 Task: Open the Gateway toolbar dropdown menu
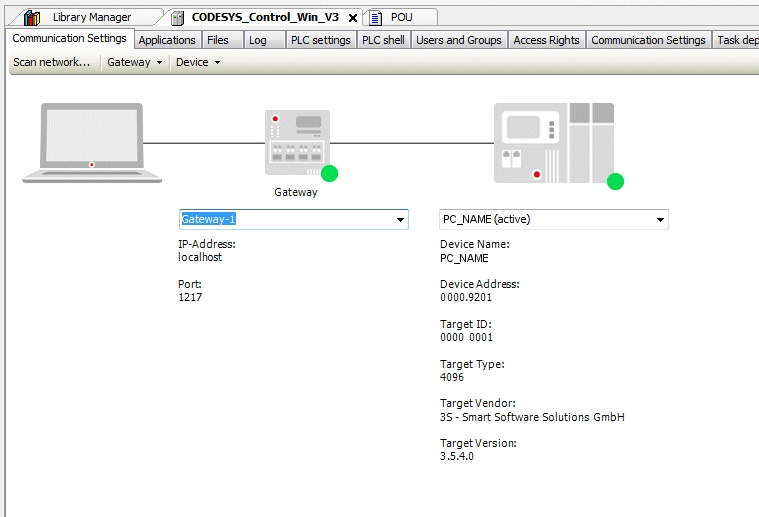point(135,62)
